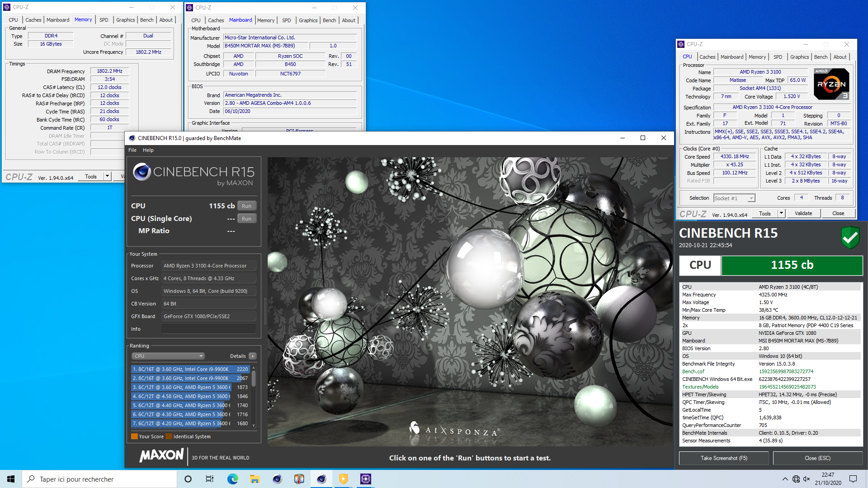Click Tools button in Memory window
Viewport: 868px width, 488px height.
pos(91,176)
